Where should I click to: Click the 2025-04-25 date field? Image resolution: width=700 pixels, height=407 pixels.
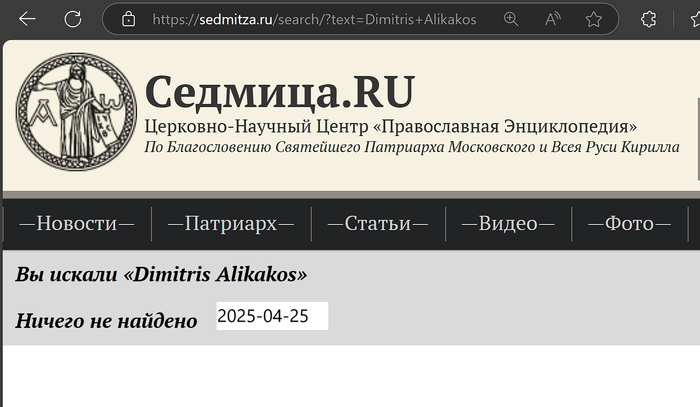pos(271,316)
